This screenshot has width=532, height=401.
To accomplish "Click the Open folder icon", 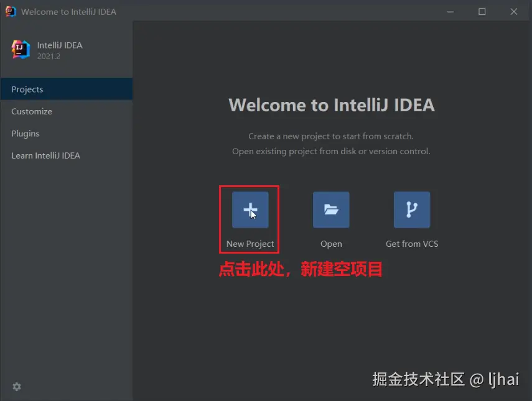I will pos(331,210).
